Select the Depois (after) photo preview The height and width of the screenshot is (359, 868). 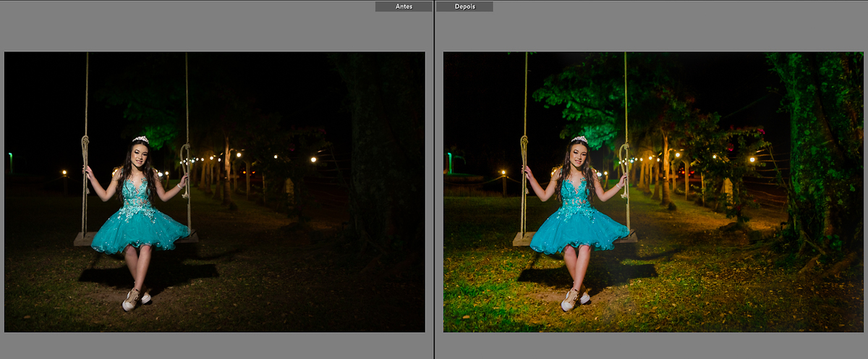pyautogui.click(x=653, y=192)
